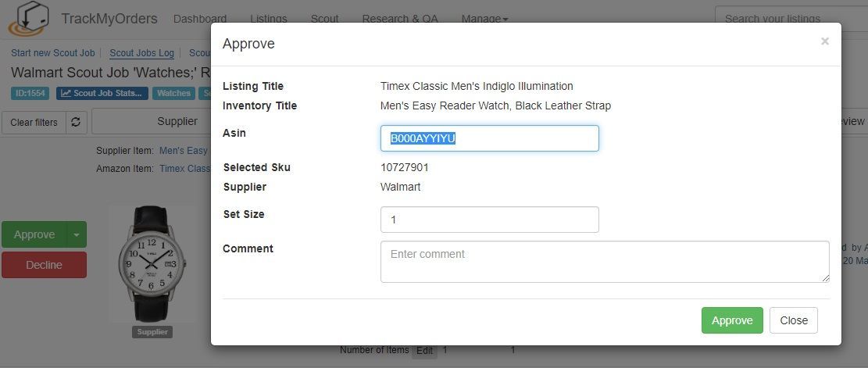868x368 pixels.
Task: Click the Comment text area
Action: pos(605,262)
